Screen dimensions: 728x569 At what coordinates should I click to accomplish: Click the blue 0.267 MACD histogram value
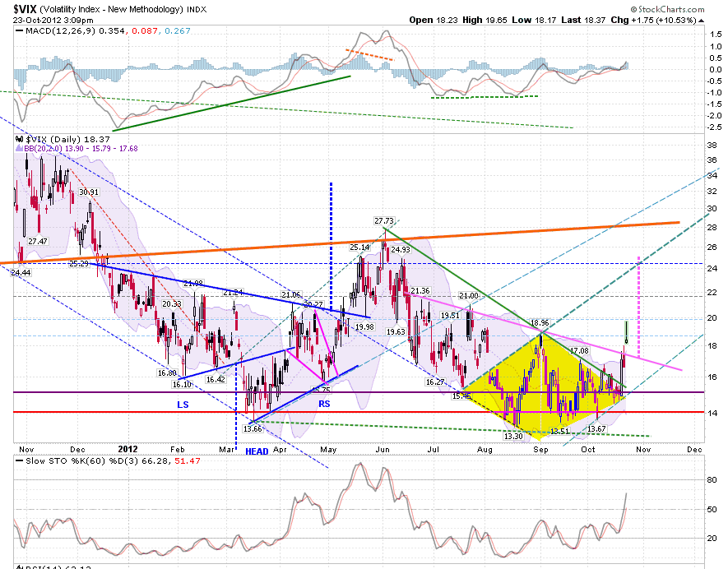(178, 31)
